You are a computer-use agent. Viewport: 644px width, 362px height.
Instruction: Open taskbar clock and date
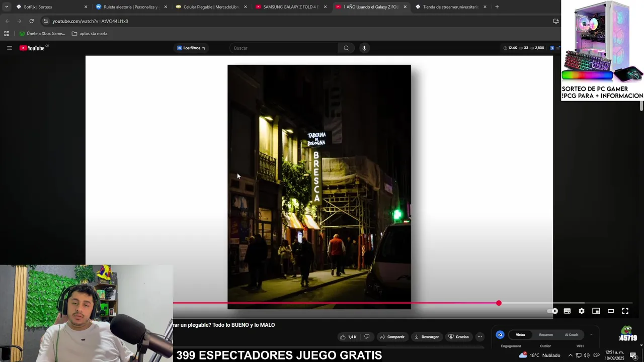tap(614, 355)
